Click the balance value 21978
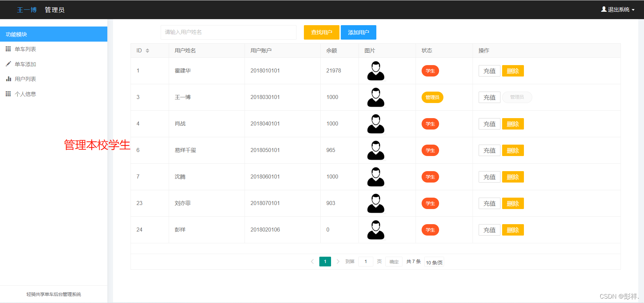 click(333, 71)
